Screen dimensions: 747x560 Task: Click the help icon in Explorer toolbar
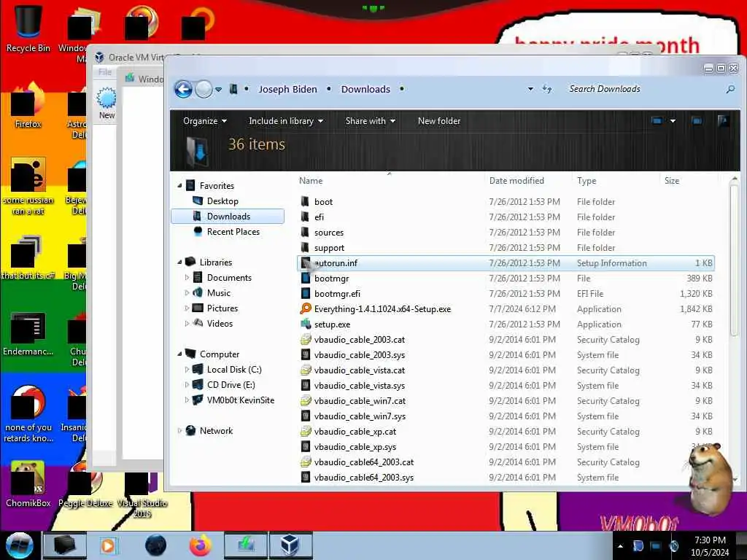(723, 121)
